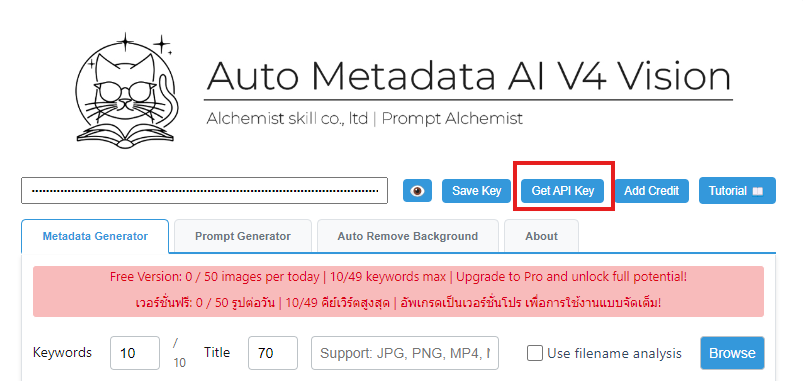Focus the API key password field
803x381 pixels.
point(204,190)
